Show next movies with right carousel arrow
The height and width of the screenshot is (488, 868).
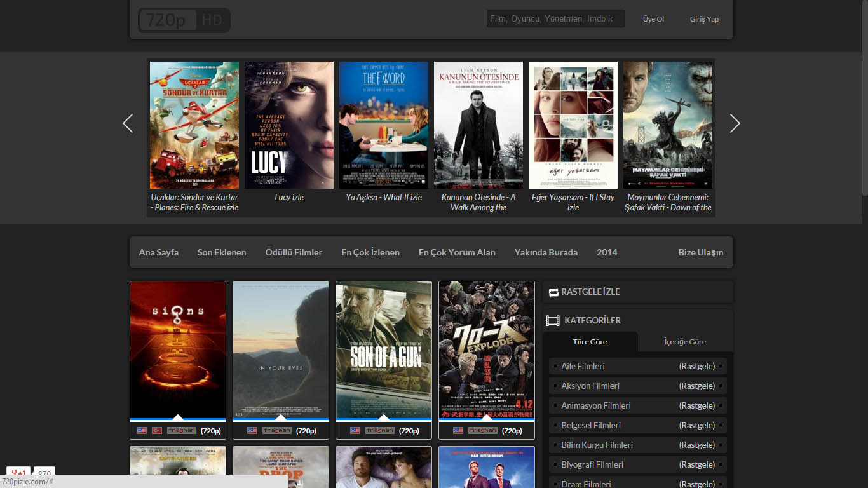click(x=735, y=123)
